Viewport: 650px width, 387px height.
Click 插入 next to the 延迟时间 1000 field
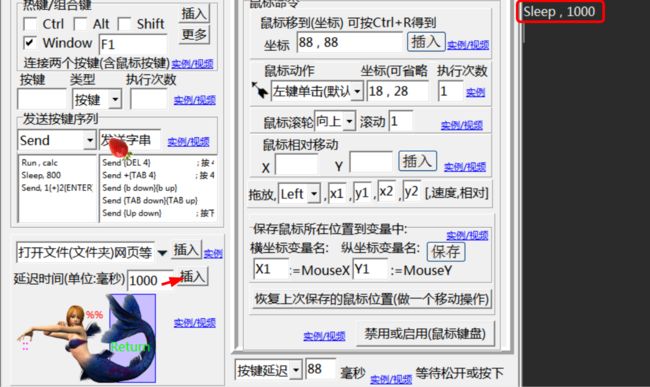[193, 277]
